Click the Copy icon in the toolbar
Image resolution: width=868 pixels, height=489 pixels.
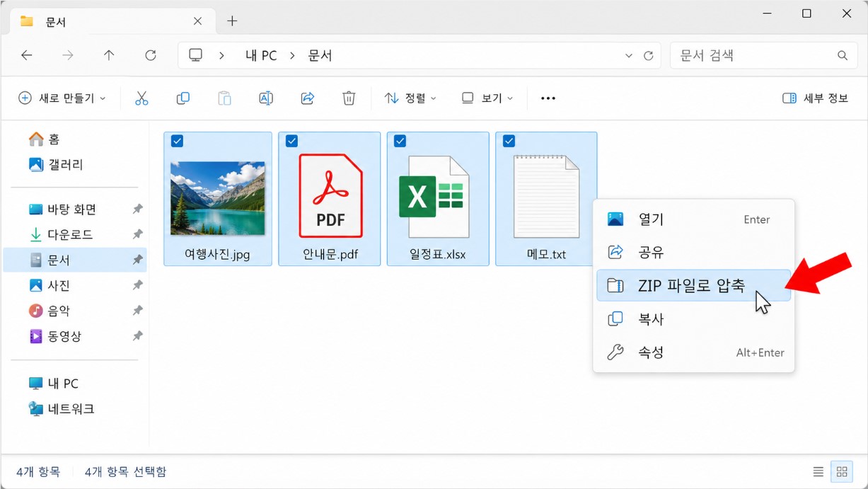[183, 98]
